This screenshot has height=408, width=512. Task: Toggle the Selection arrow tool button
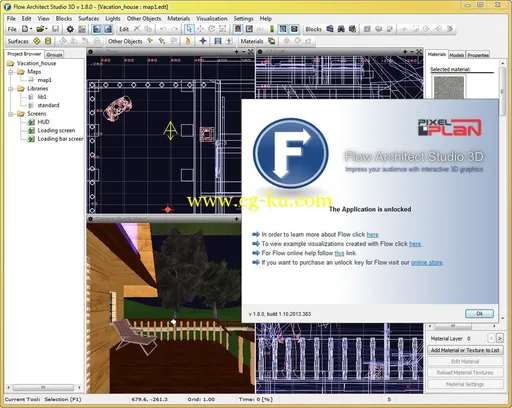tap(189, 29)
